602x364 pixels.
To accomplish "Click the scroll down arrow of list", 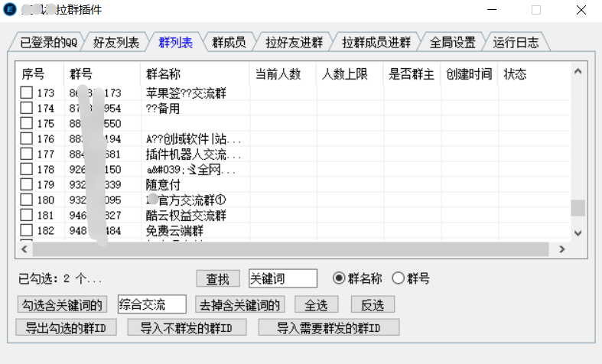I will coord(578,232).
